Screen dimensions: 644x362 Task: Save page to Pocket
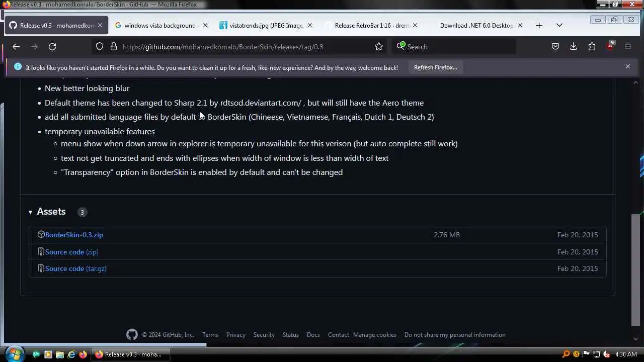click(x=555, y=47)
